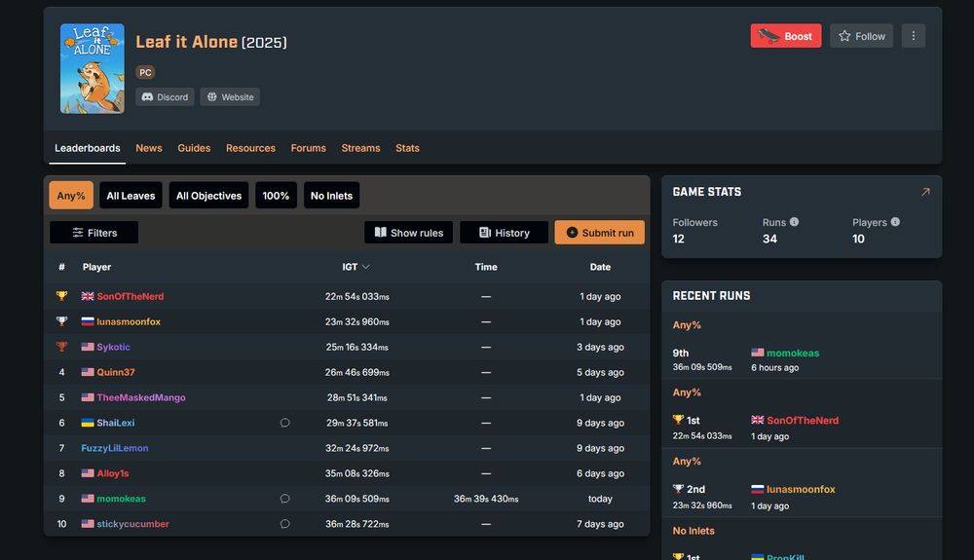
Task: Open stickycucumber's player profile
Action: [132, 524]
